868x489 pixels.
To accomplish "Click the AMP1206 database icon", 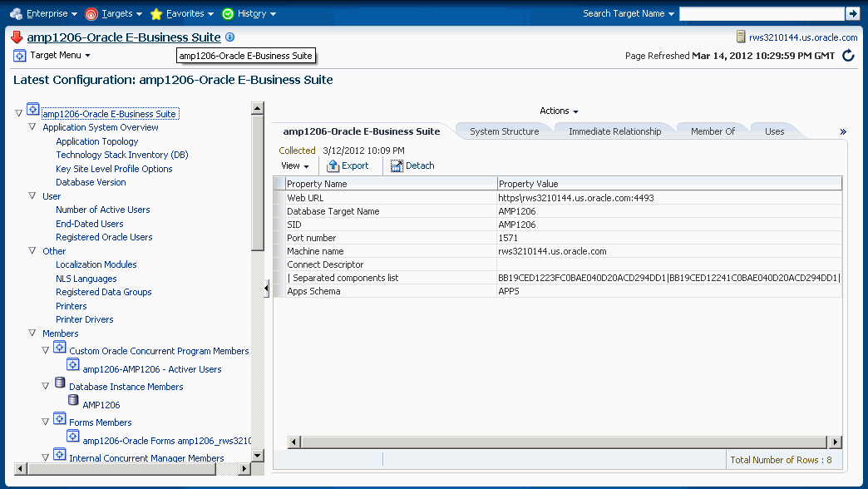I will pyautogui.click(x=73, y=400).
